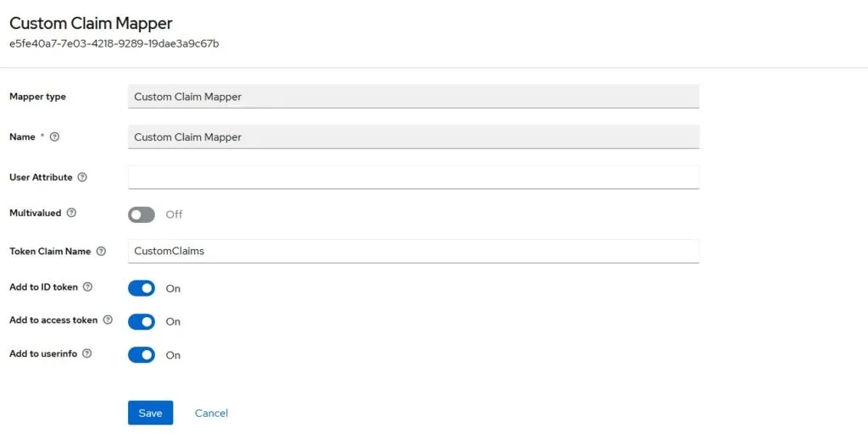
Task: Click the Multivalued help icon
Action: [x=71, y=213]
